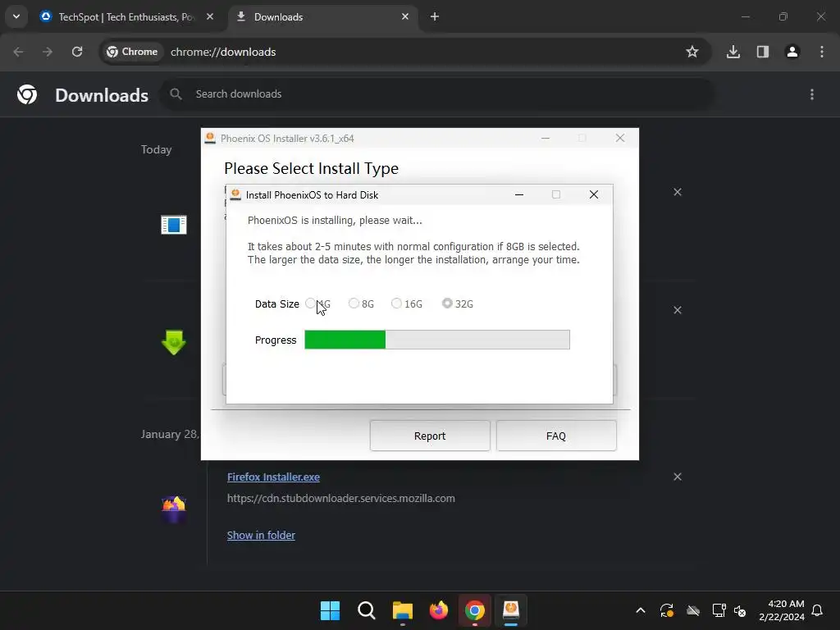Open Windows Search from the taskbar
This screenshot has width=840, height=630.
pyautogui.click(x=367, y=610)
